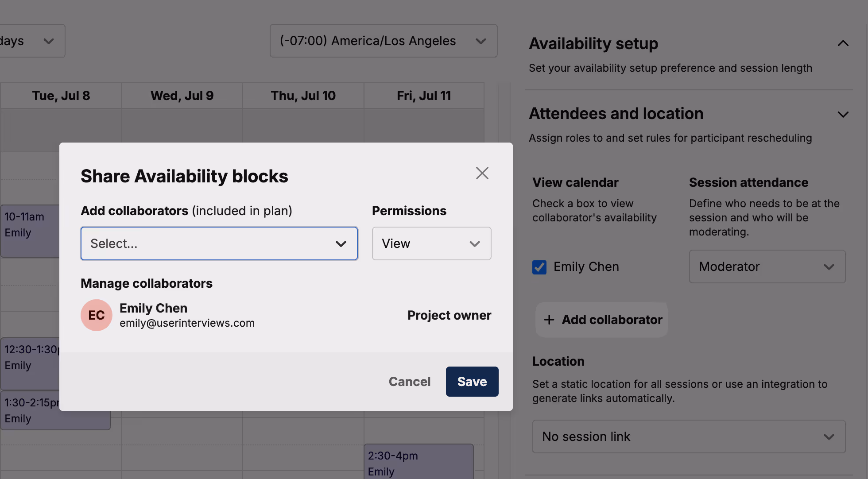
Task: Open the Permissions View dropdown
Action: click(431, 243)
